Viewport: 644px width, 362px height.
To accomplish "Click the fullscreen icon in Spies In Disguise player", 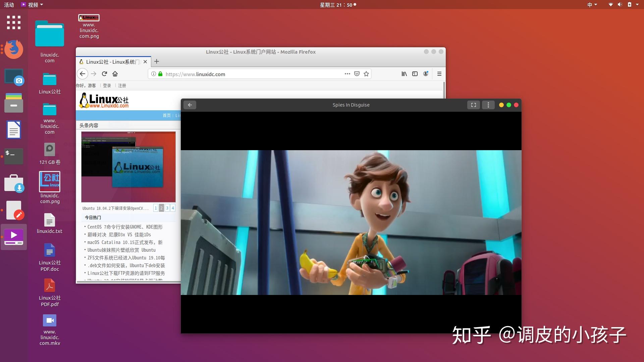I will coord(473,105).
